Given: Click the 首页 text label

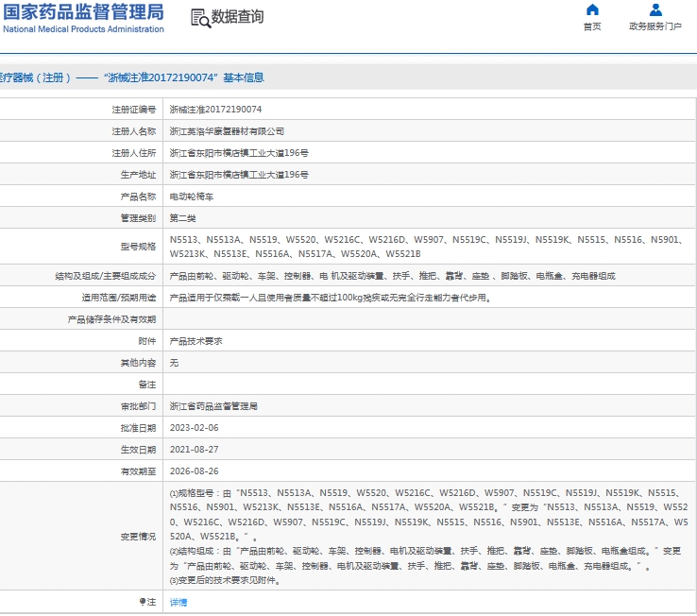Looking at the screenshot, I should [592, 26].
